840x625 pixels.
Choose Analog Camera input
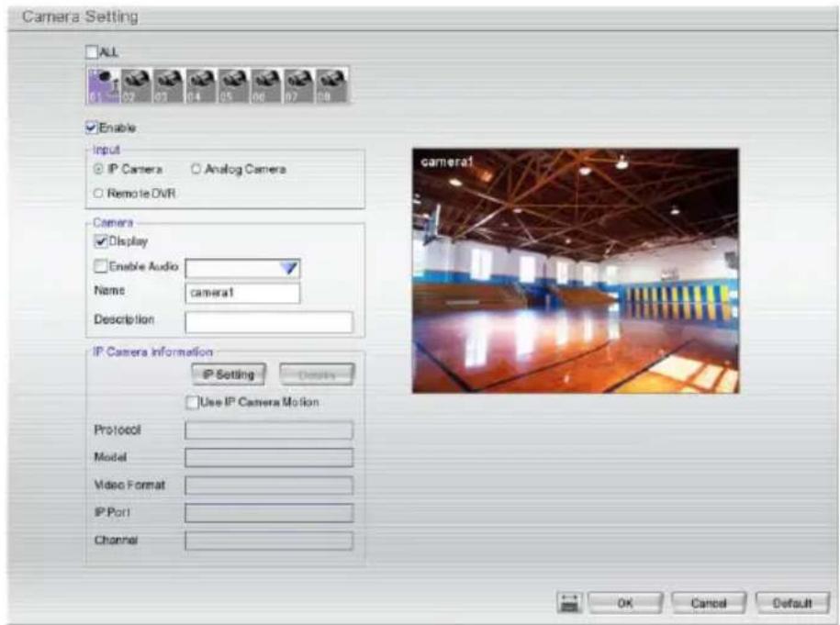click(x=196, y=169)
